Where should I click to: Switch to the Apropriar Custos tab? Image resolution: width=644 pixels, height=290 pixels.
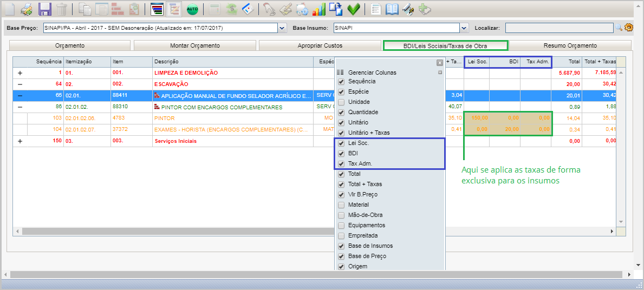320,45
